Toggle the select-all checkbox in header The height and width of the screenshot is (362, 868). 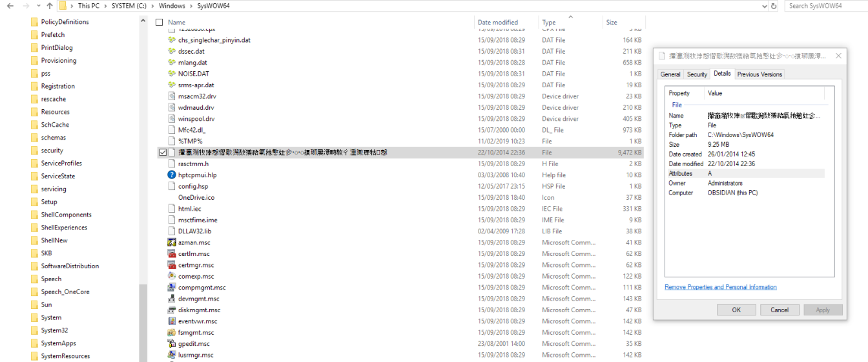(160, 22)
